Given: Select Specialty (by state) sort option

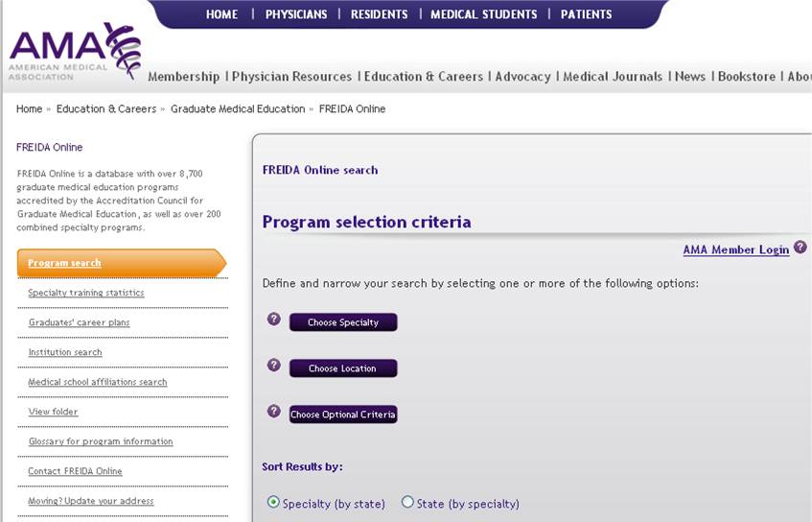Looking at the screenshot, I should click(273, 502).
